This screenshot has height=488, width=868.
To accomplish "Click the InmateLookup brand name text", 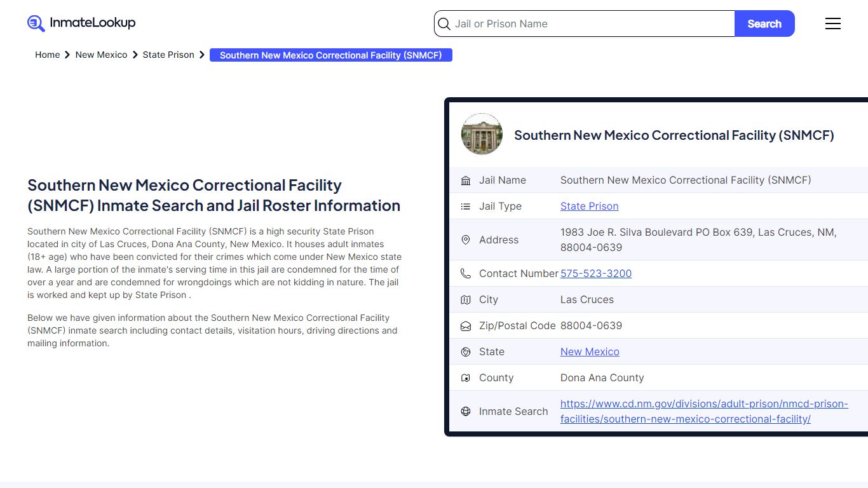I will (93, 23).
